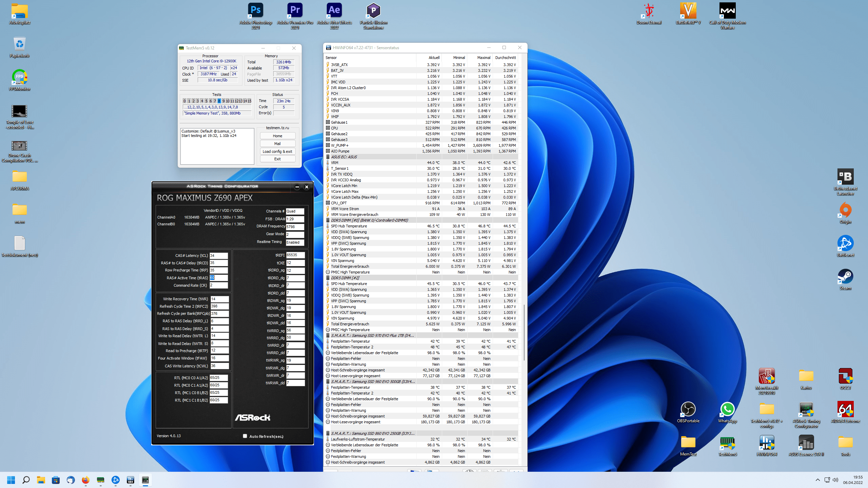Show hidden system tray icons
The width and height of the screenshot is (868, 488).
[x=818, y=480]
